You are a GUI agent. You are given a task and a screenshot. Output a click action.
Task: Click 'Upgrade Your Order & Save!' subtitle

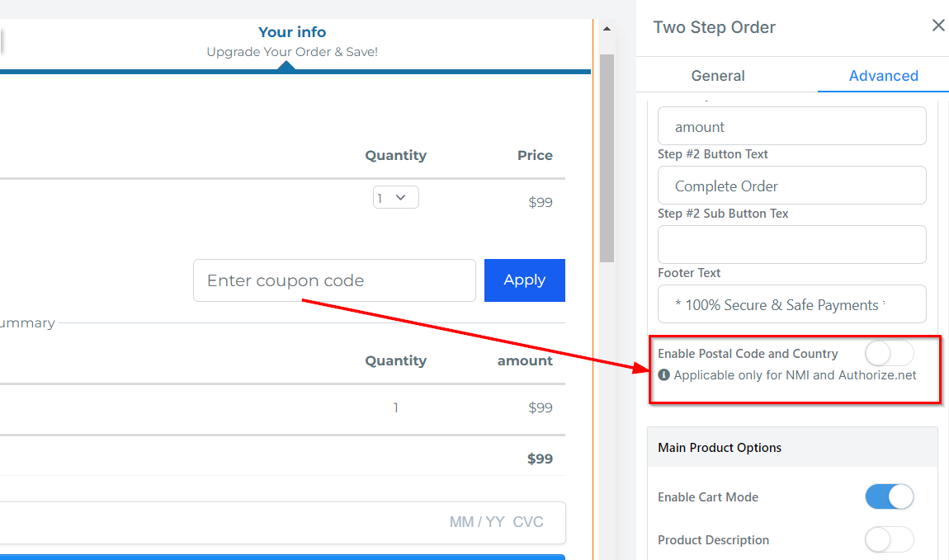(292, 52)
